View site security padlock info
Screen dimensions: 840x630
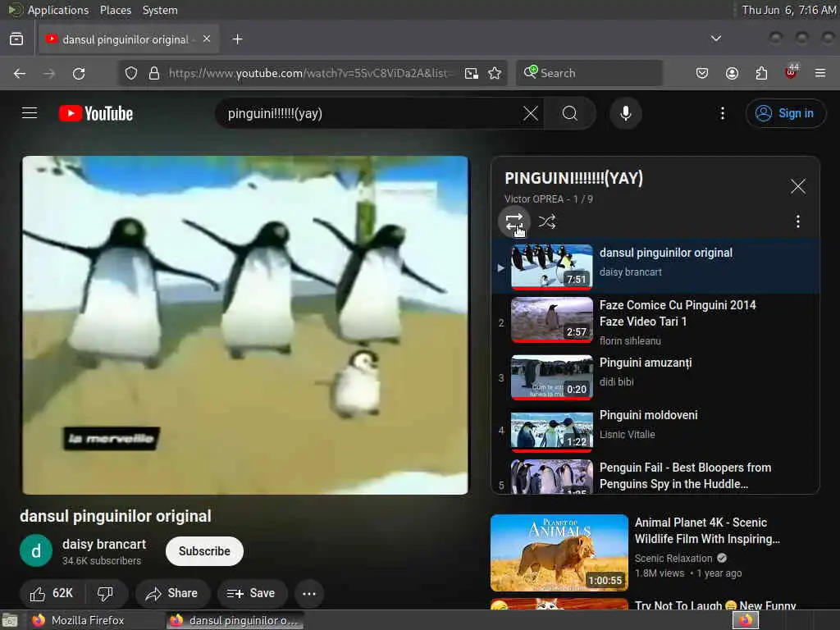coord(154,73)
